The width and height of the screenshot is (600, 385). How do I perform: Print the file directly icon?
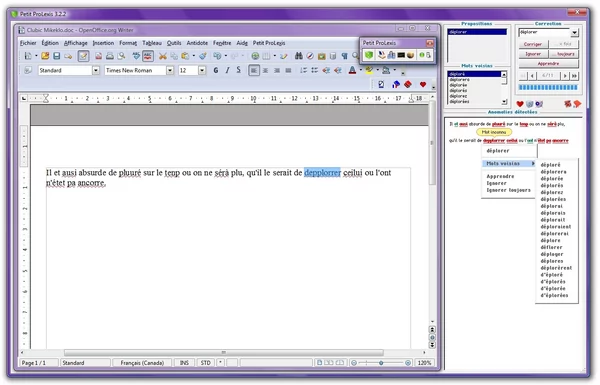coord(110,56)
